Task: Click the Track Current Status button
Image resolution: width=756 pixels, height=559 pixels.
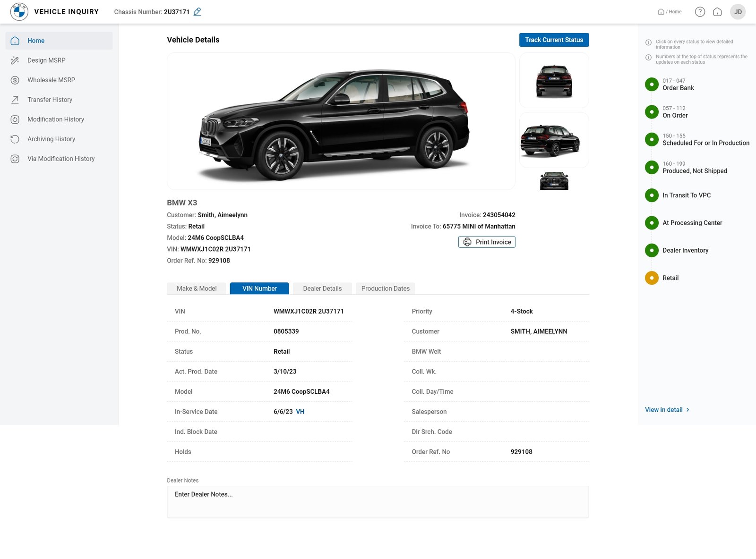Action: [x=554, y=40]
